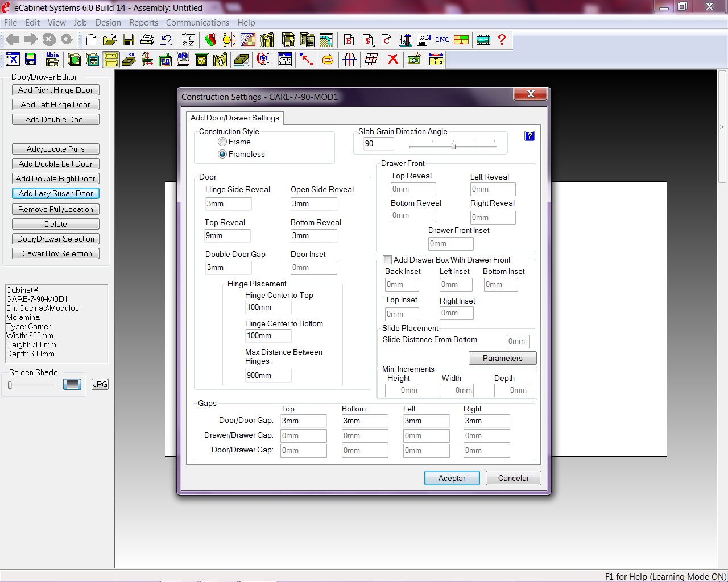Image resolution: width=728 pixels, height=582 pixels.
Task: Select the Frame construction style
Action: click(222, 142)
